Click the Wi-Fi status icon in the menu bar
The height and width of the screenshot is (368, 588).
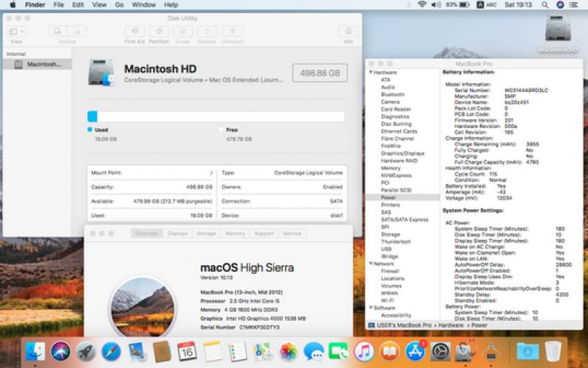422,4
